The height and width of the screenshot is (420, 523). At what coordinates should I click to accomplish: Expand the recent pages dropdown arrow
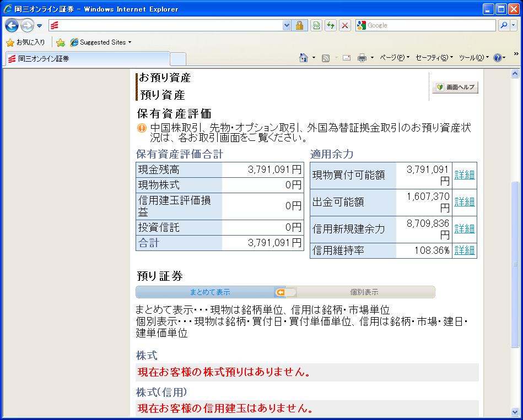coord(40,26)
